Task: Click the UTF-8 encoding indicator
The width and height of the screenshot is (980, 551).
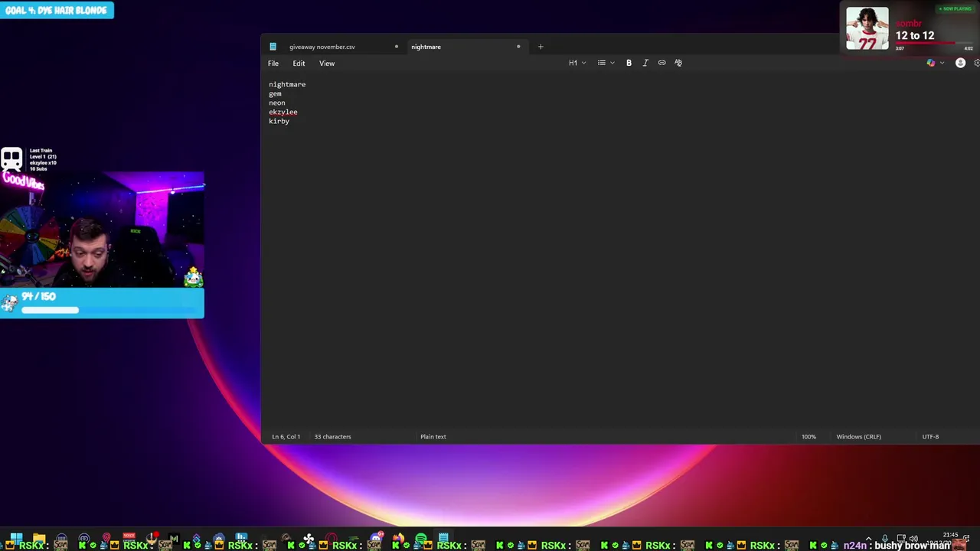Action: click(x=930, y=436)
